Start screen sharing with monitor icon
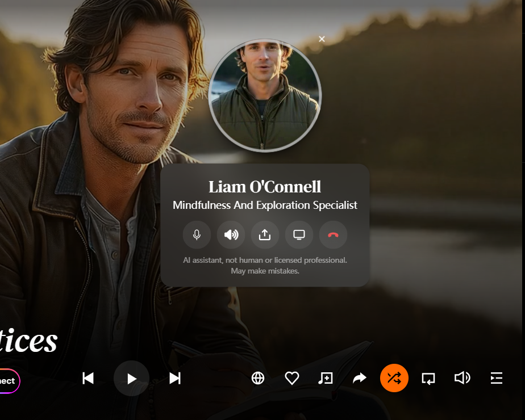This screenshot has height=420, width=525. pos(299,235)
